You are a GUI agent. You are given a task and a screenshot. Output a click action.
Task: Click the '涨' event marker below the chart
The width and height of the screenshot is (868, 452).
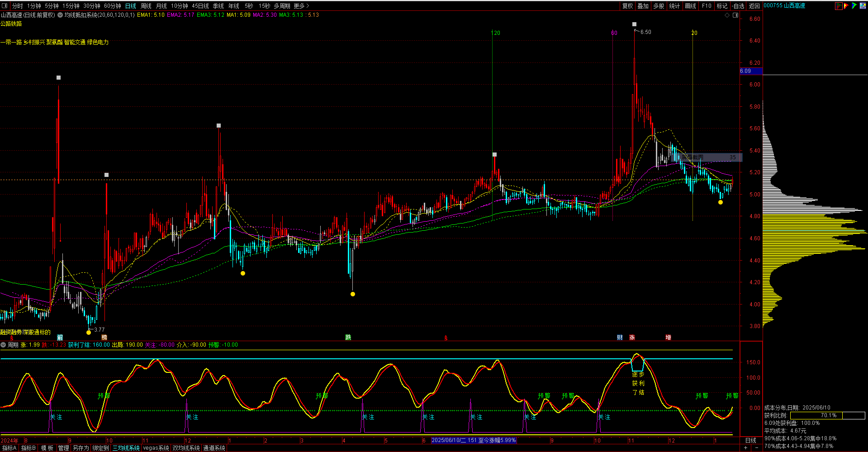(632, 338)
